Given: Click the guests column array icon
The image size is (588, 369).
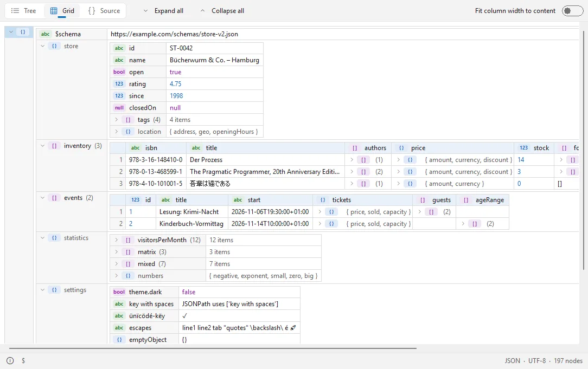Looking at the screenshot, I should pos(423,200).
